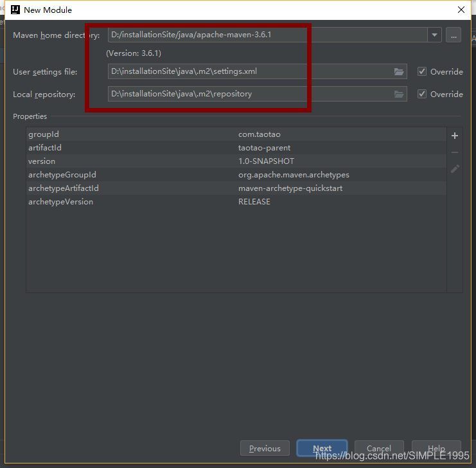Click value RELEASE

pyautogui.click(x=254, y=202)
